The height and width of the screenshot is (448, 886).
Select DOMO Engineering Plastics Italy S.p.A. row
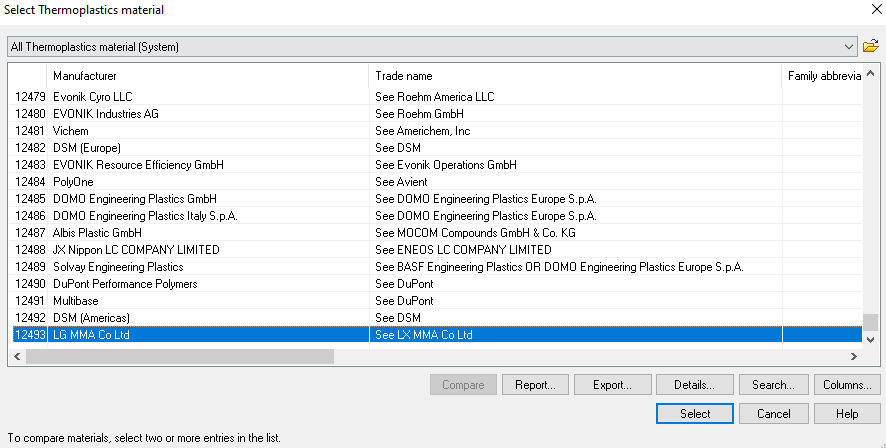tap(437, 215)
